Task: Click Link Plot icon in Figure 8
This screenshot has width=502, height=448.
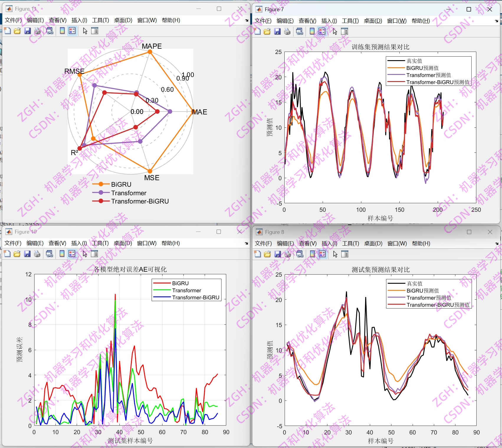Action: pyautogui.click(x=300, y=254)
